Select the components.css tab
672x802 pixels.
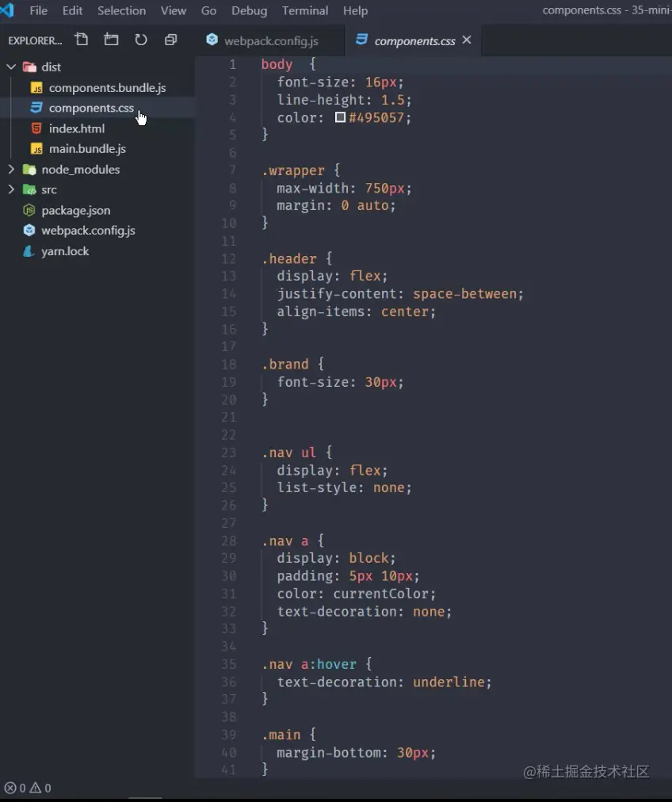(414, 40)
